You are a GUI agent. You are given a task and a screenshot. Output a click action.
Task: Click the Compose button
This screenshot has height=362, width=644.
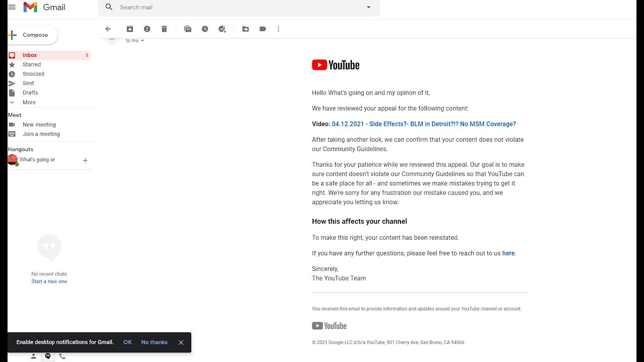point(32,35)
